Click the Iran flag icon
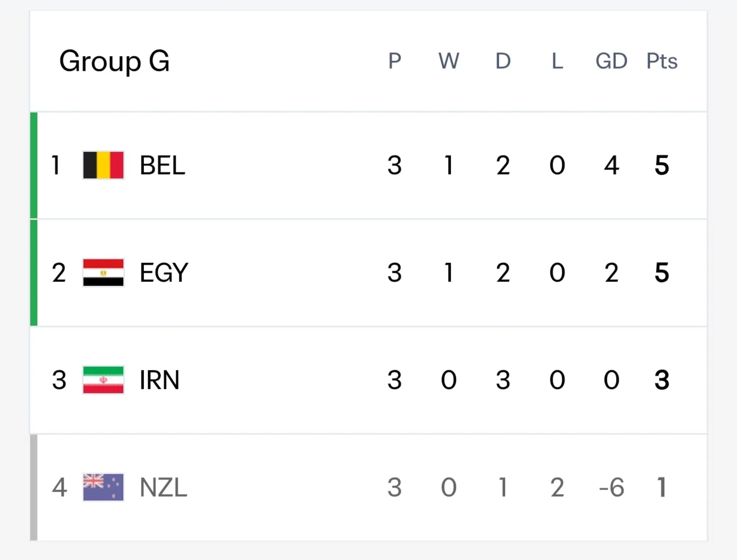 click(103, 380)
